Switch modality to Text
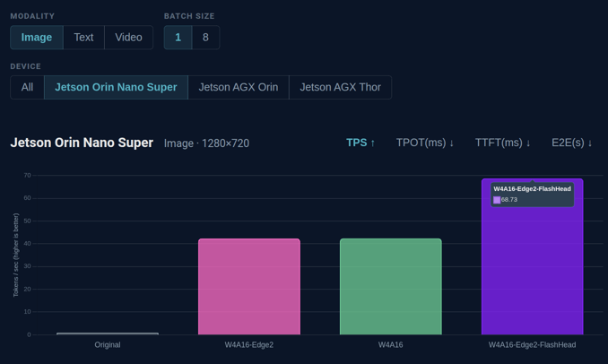The height and width of the screenshot is (364, 608). [x=83, y=38]
